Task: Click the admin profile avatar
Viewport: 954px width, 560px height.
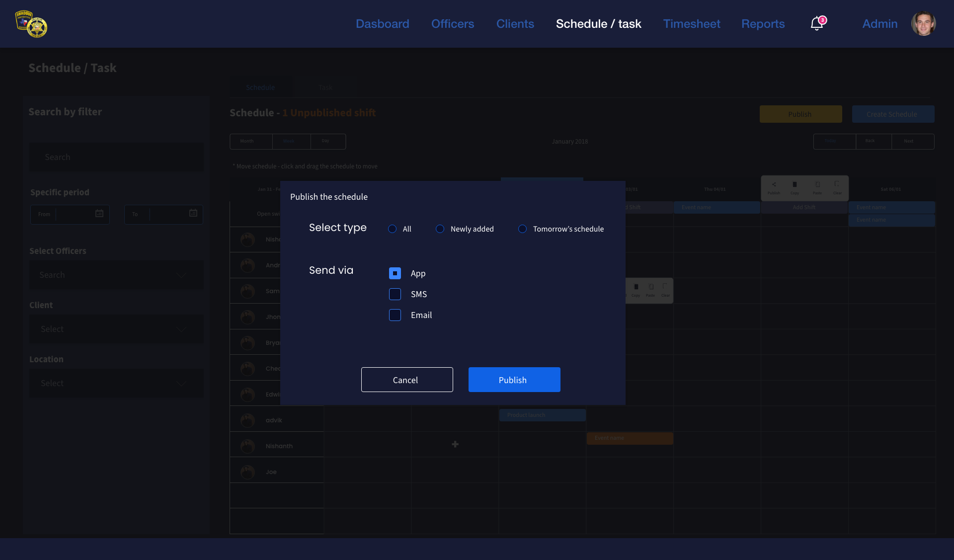Action: (x=923, y=23)
